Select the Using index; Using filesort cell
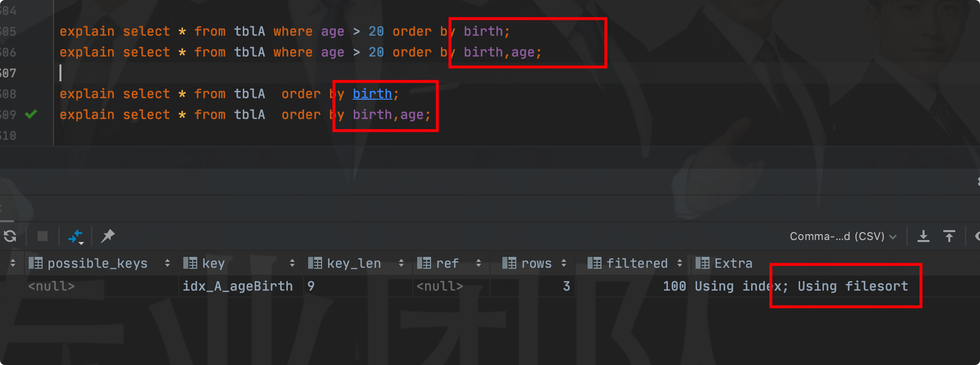 click(x=801, y=286)
